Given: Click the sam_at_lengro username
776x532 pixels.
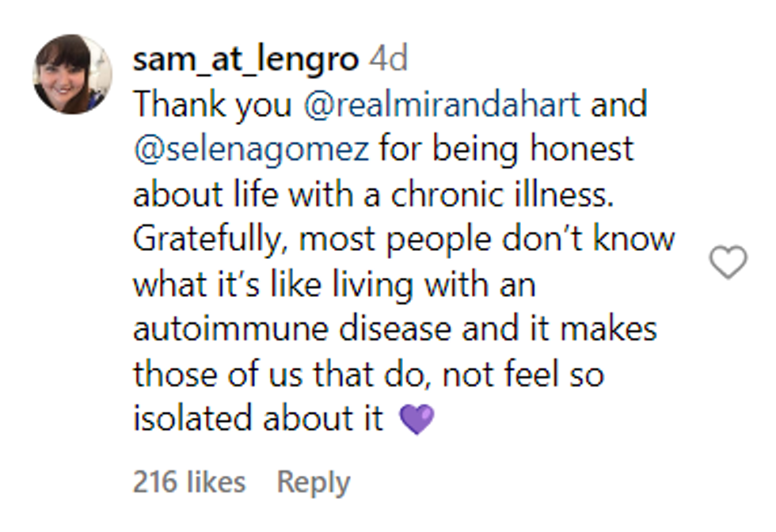Looking at the screenshot, I should click(x=245, y=59).
